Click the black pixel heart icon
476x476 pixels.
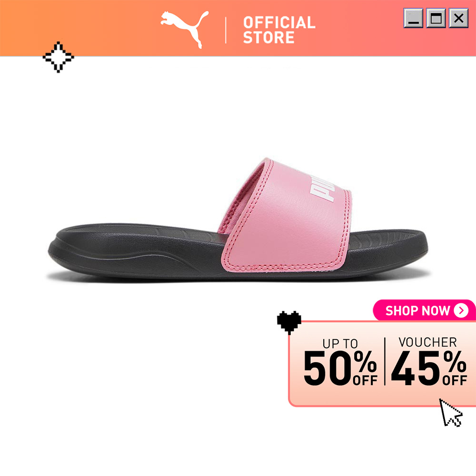click(x=289, y=323)
